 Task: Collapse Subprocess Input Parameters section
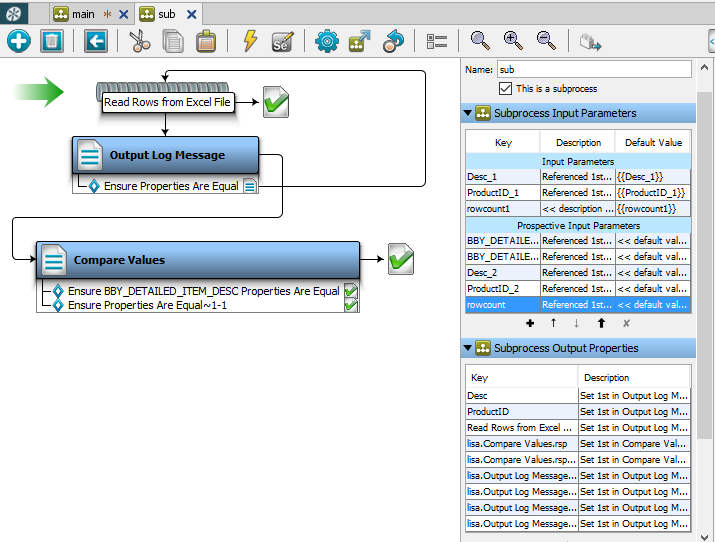469,113
